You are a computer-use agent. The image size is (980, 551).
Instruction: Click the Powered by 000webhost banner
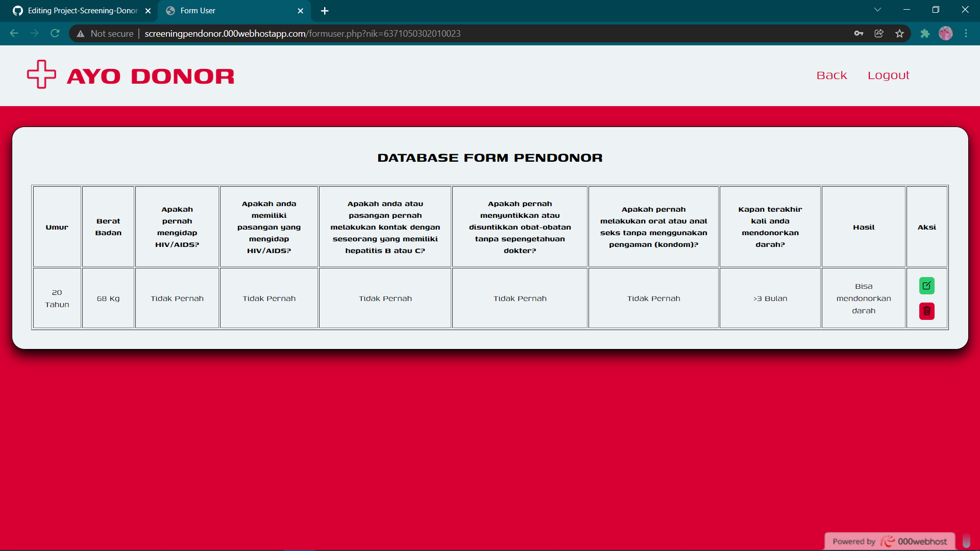point(890,541)
